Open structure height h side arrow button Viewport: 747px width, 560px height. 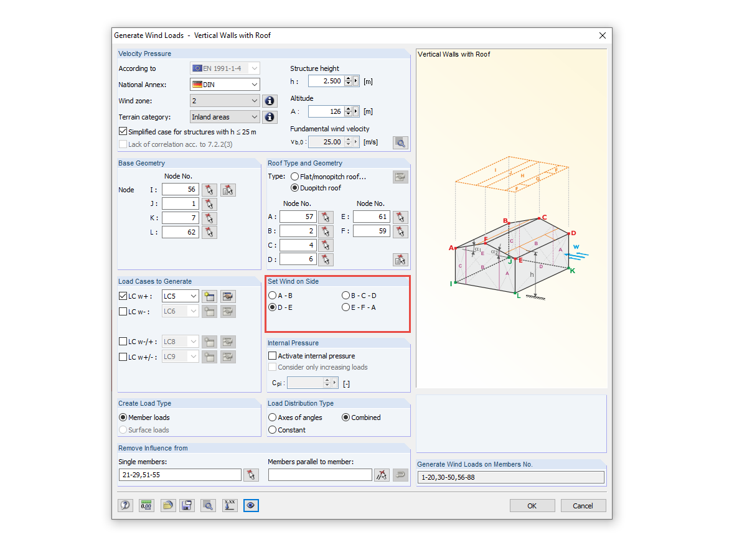pyautogui.click(x=356, y=81)
